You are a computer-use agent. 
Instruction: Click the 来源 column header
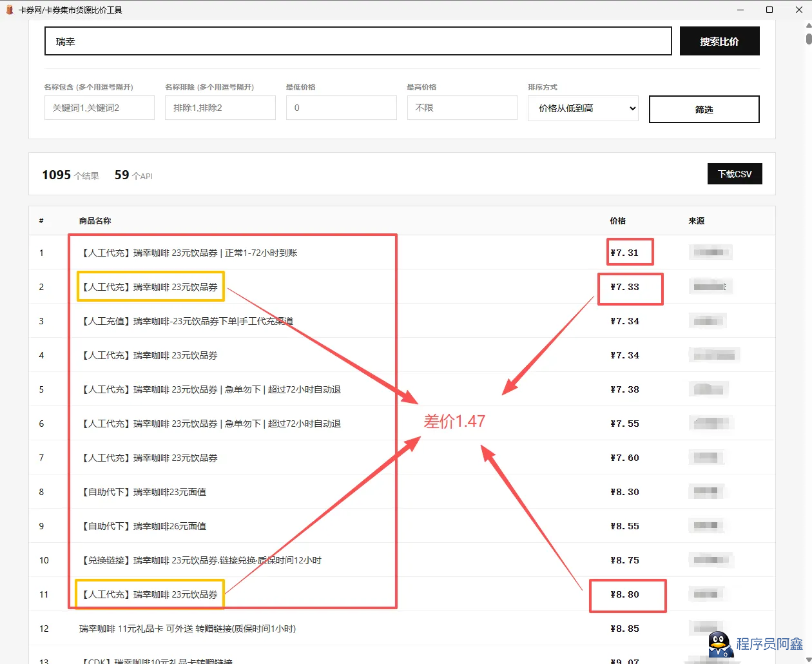coord(696,220)
